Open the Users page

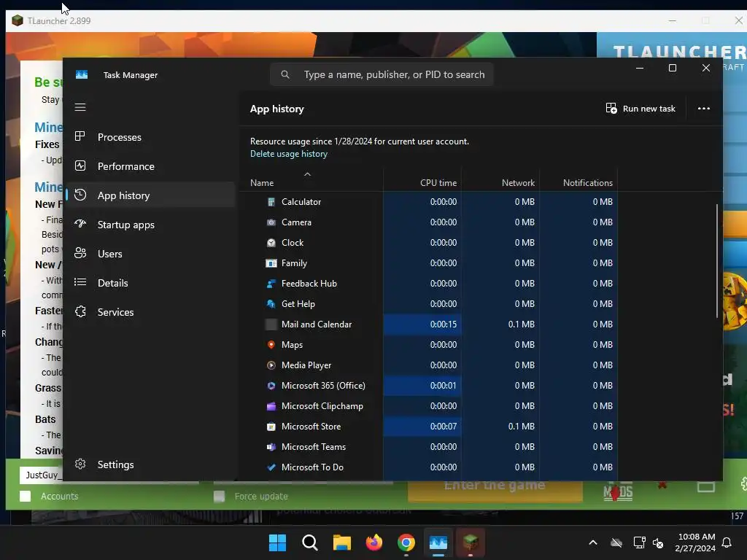(x=150, y=254)
